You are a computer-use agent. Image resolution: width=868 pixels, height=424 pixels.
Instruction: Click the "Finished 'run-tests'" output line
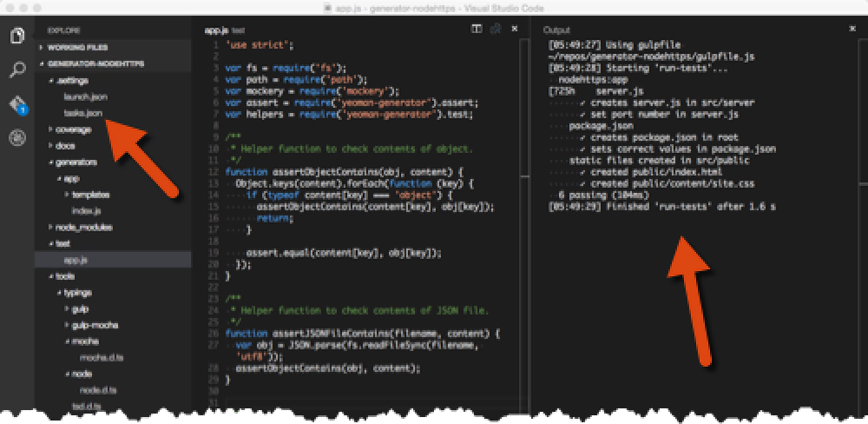pyautogui.click(x=661, y=207)
